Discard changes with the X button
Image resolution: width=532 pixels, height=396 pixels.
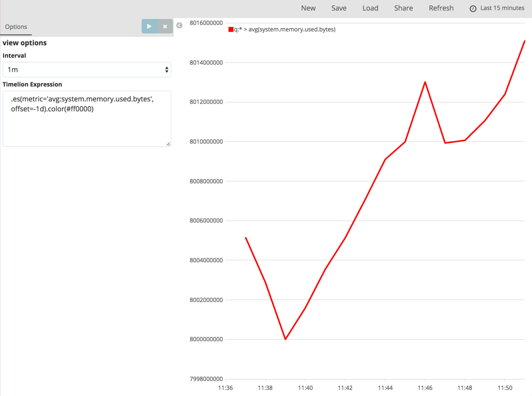coord(165,26)
